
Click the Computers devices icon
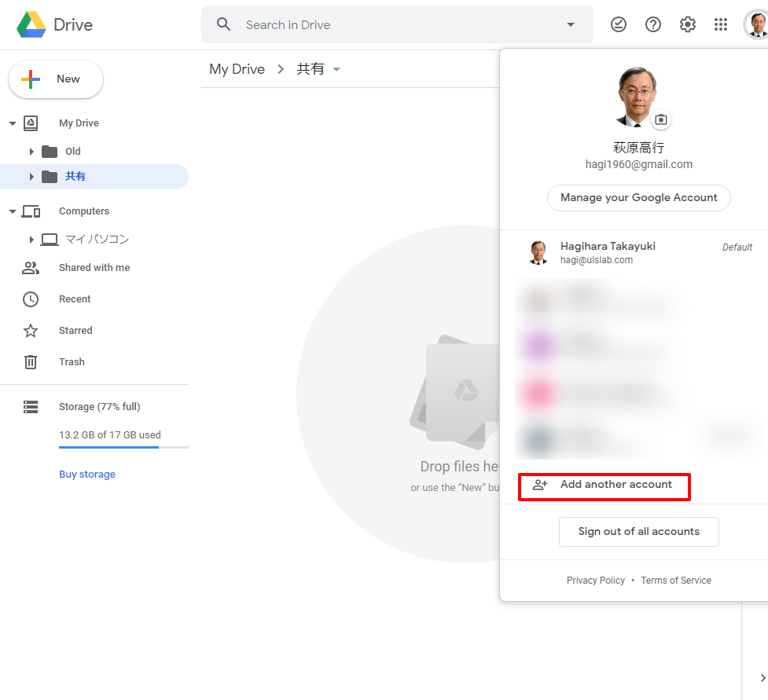(x=31, y=211)
